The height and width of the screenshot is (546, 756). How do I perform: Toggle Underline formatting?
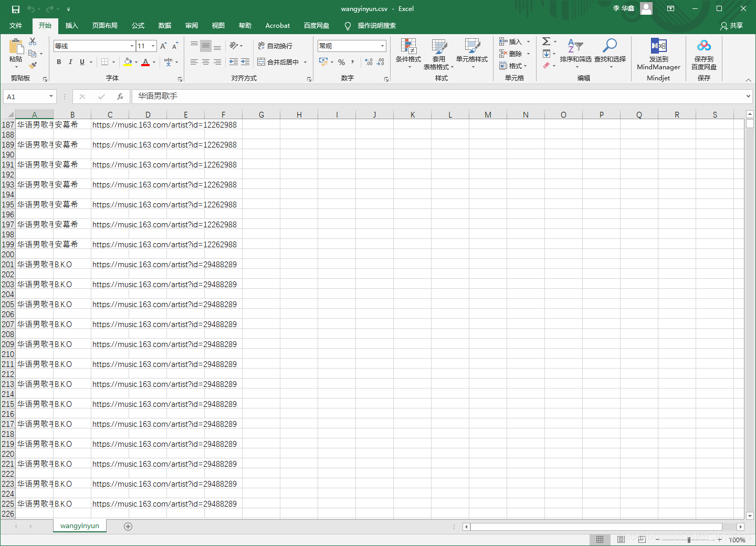[x=82, y=62]
